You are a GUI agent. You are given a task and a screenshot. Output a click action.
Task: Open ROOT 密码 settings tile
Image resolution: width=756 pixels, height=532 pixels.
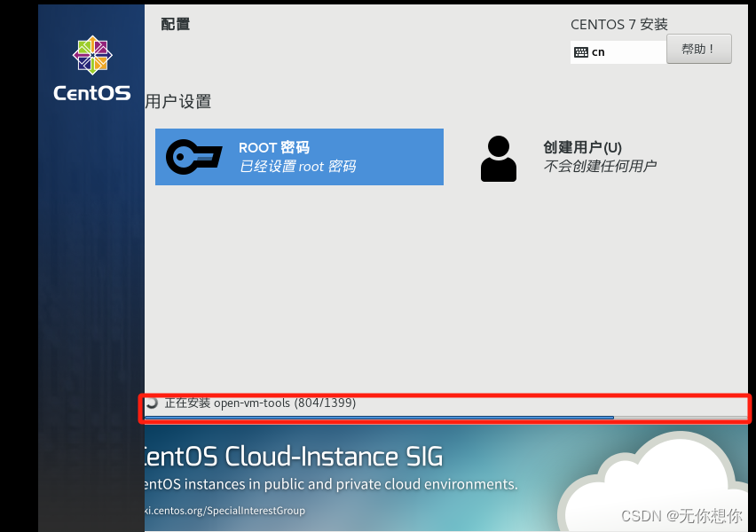point(299,157)
